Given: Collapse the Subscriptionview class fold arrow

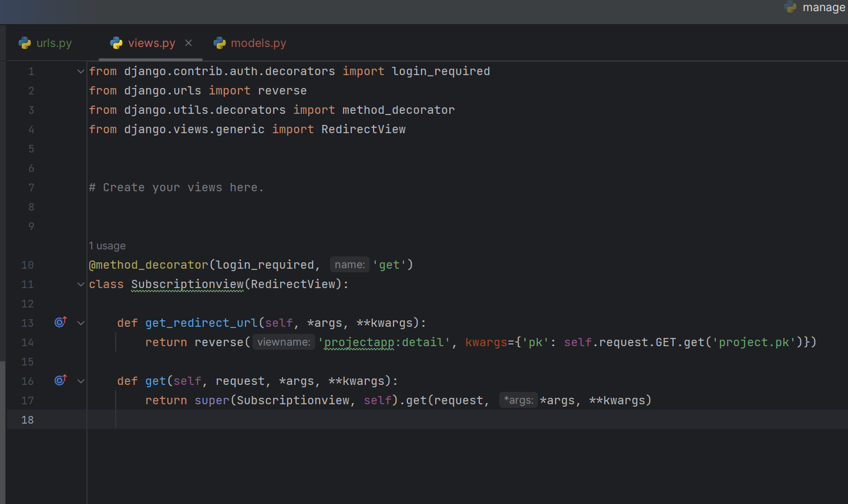Looking at the screenshot, I should tap(81, 285).
